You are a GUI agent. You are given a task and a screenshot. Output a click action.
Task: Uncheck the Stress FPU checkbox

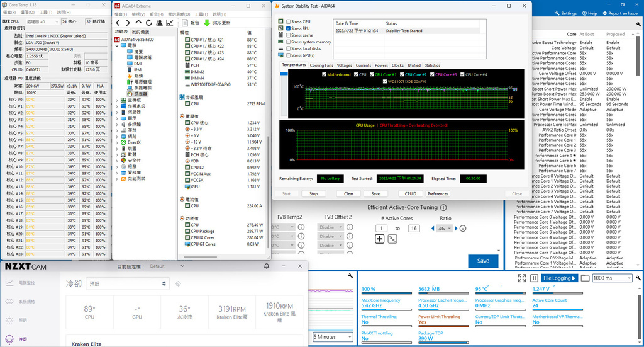pos(288,28)
